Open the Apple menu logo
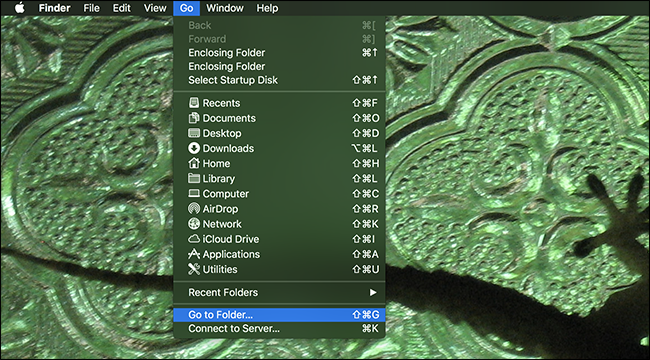This screenshot has width=650, height=360. point(20,8)
